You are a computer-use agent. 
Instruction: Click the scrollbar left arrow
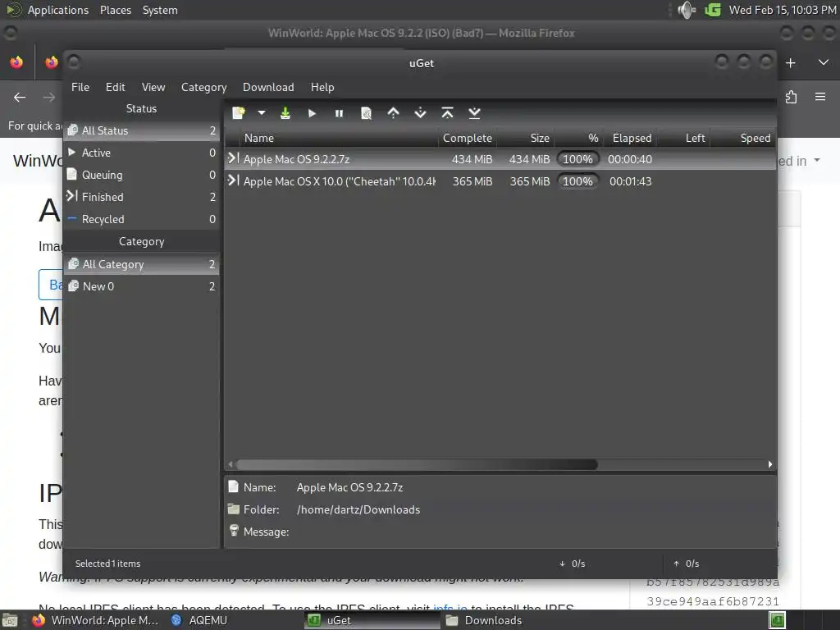coord(231,464)
